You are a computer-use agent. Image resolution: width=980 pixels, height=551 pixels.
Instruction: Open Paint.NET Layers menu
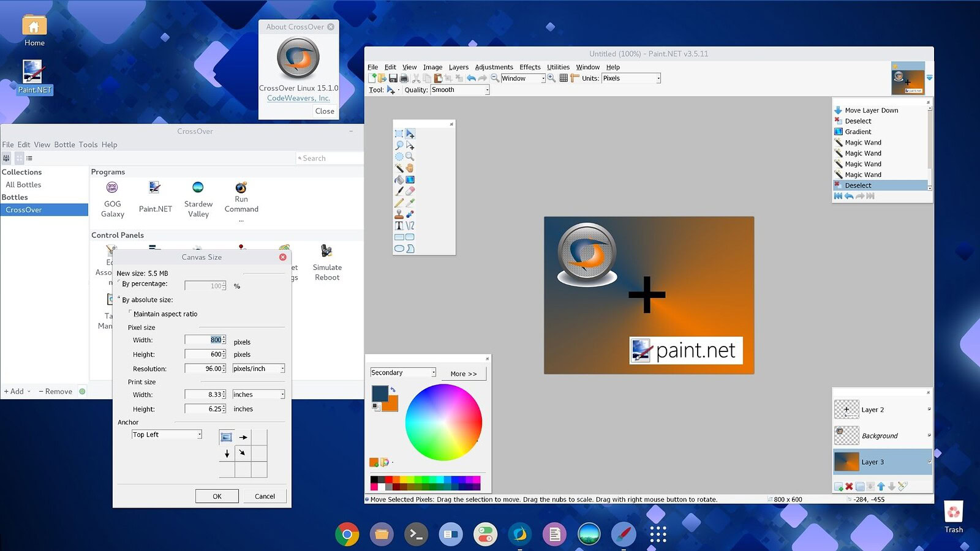458,67
